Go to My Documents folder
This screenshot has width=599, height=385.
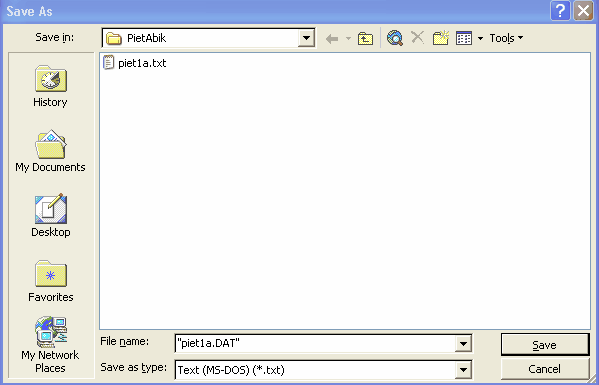[x=50, y=151]
